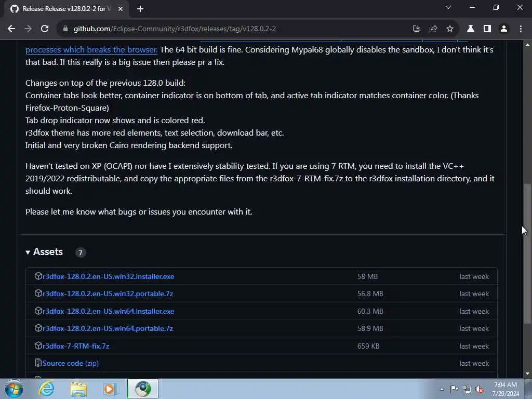Click the line 'Tab drop indicator now shows'
This screenshot has height=399, width=532.
[115, 121]
